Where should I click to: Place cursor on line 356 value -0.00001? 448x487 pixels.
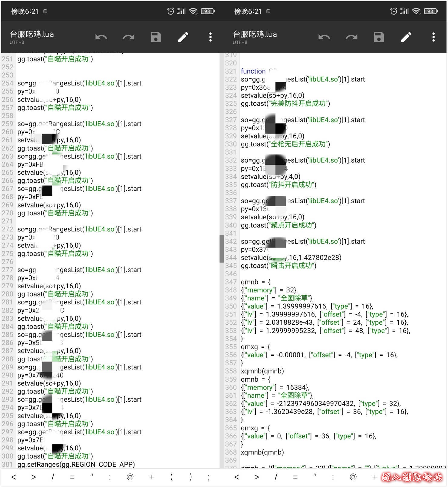point(319,355)
